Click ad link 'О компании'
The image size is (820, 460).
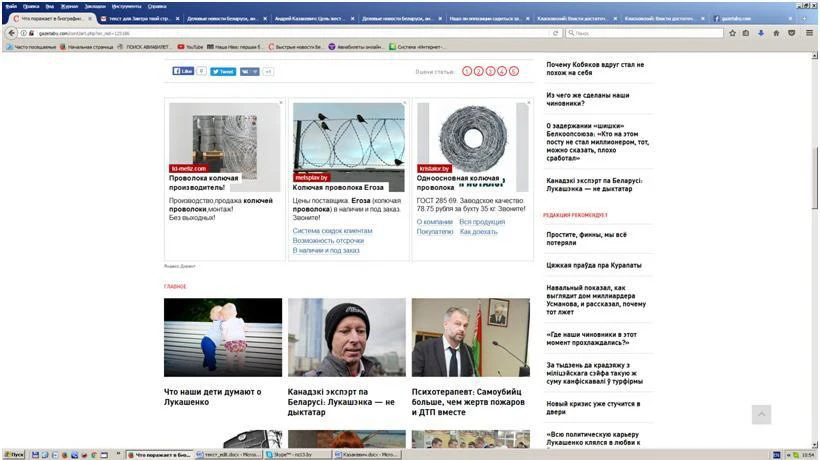pos(435,222)
